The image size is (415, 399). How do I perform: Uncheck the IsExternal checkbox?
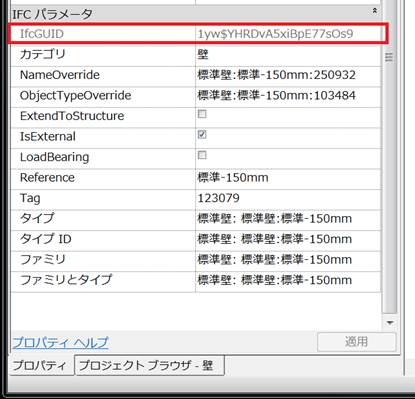coord(202,135)
